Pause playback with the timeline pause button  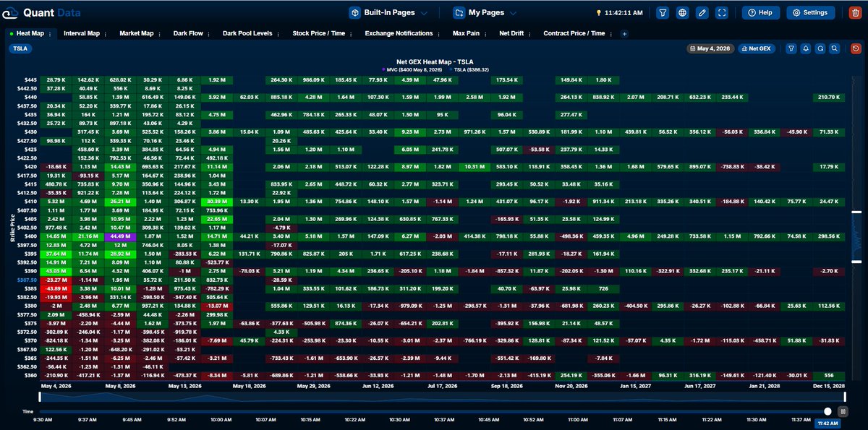(x=843, y=411)
